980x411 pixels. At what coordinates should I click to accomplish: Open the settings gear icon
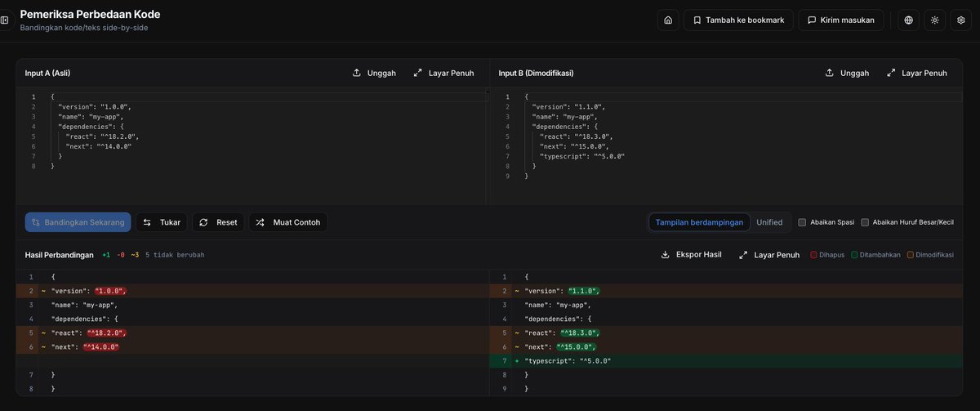click(961, 20)
